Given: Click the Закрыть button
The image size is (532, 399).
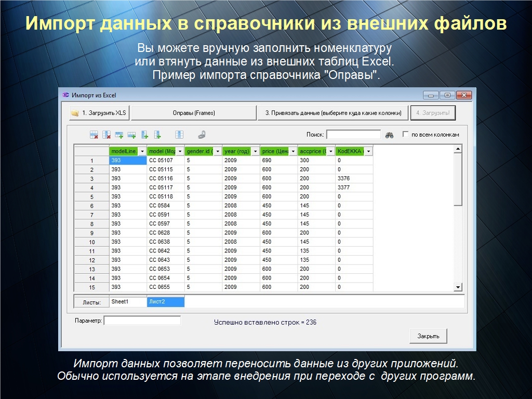Looking at the screenshot, I should [x=428, y=336].
